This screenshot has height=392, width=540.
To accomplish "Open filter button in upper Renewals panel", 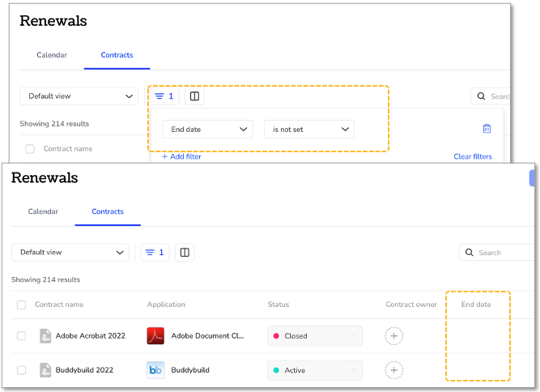I will [x=164, y=96].
